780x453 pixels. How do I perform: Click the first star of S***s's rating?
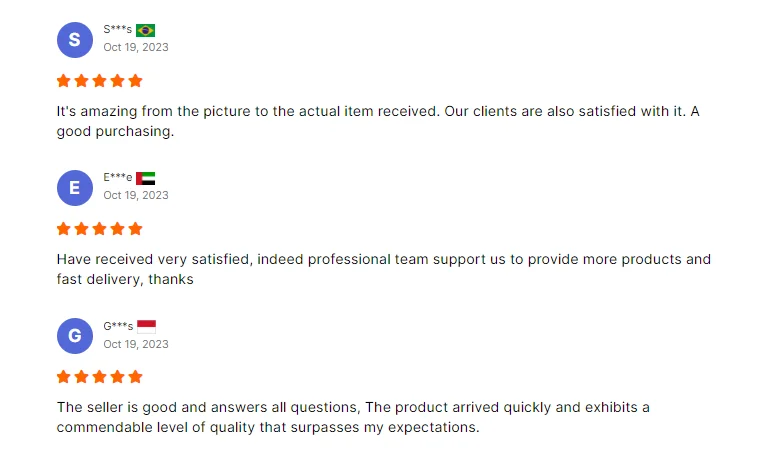(64, 81)
